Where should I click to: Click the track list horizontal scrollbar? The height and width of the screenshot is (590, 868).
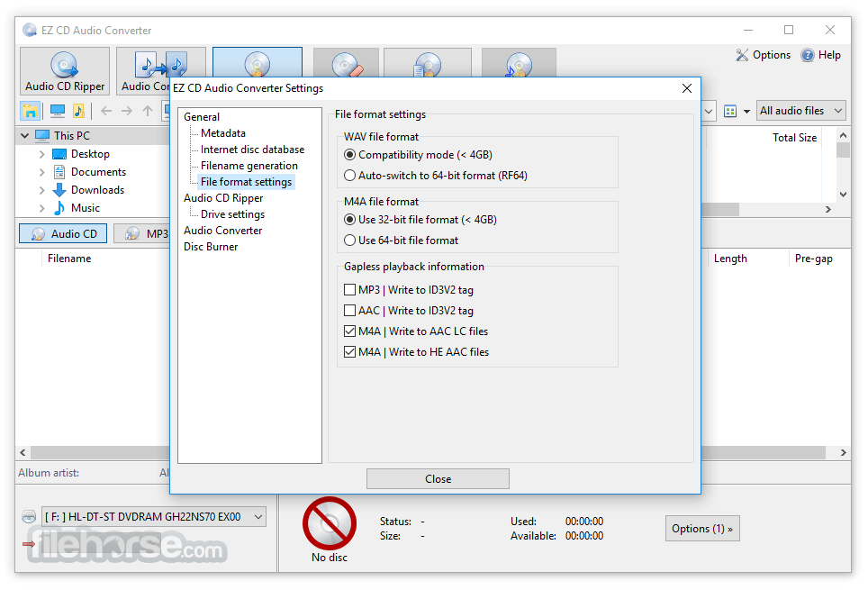pos(433,452)
